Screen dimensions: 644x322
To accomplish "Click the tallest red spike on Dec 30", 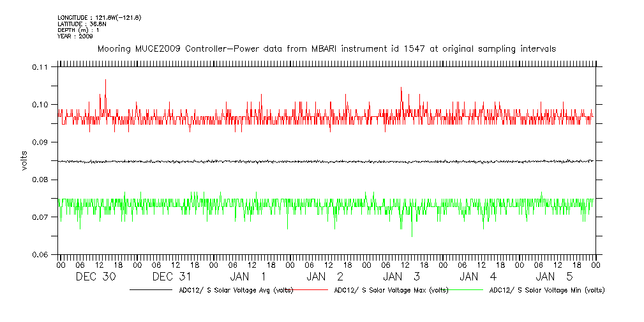I will [x=105, y=80].
